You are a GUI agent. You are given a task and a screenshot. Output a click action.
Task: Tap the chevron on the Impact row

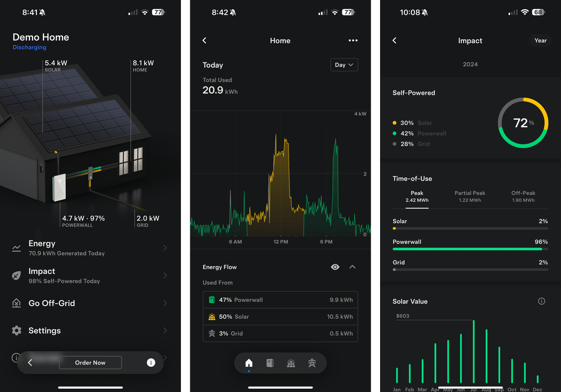pyautogui.click(x=165, y=276)
